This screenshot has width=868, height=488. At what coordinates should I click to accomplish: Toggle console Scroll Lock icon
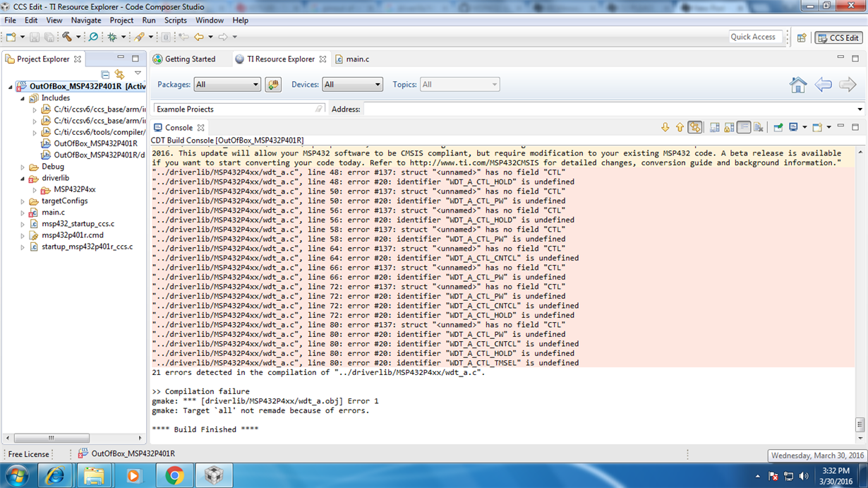(729, 128)
